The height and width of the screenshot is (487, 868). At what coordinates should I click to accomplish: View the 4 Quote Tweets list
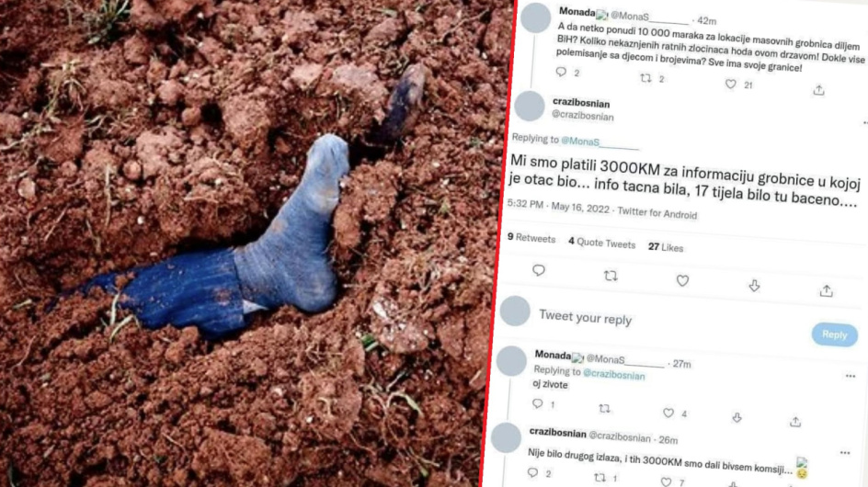[x=601, y=243]
